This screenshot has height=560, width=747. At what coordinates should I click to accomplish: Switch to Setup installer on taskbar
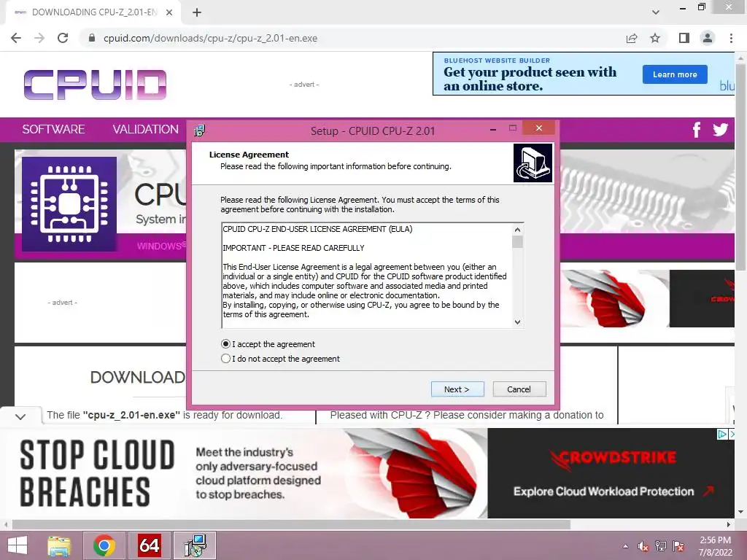195,545
